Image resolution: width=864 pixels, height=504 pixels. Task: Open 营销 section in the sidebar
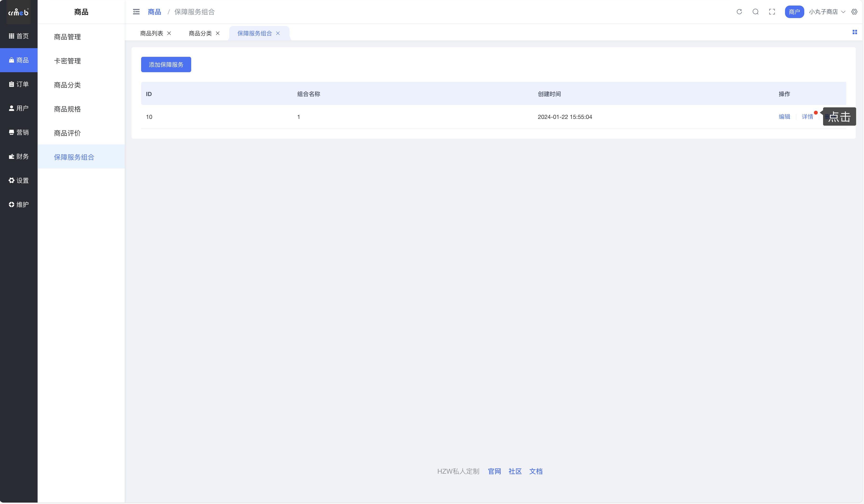tap(19, 132)
